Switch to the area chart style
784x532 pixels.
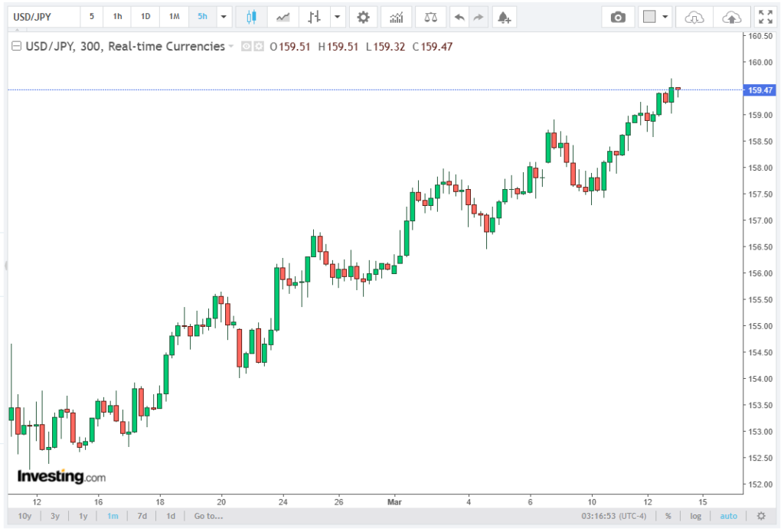click(283, 17)
